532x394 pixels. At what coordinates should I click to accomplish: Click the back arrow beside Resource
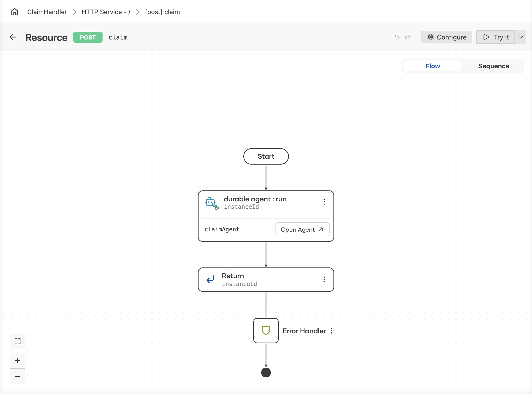[x=13, y=37]
